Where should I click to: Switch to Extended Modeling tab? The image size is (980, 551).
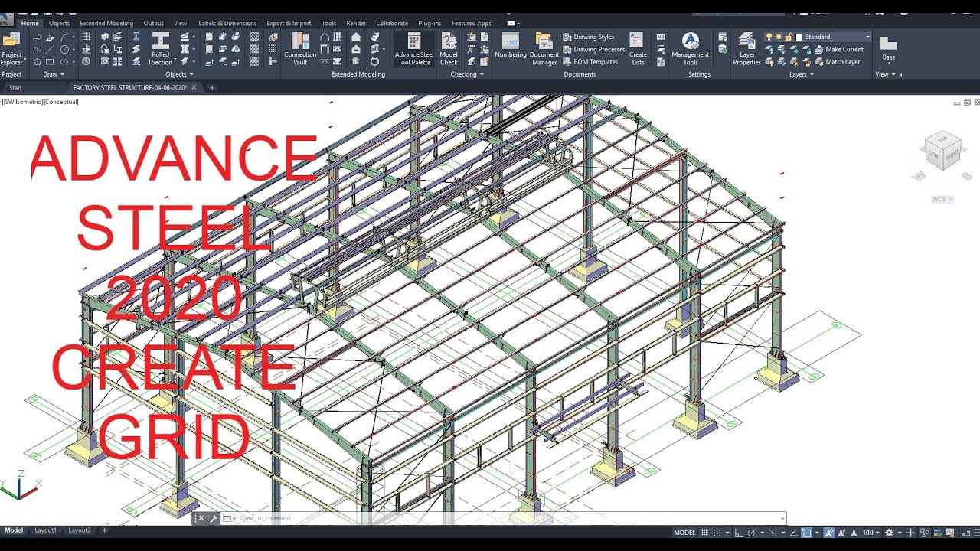coord(106,23)
